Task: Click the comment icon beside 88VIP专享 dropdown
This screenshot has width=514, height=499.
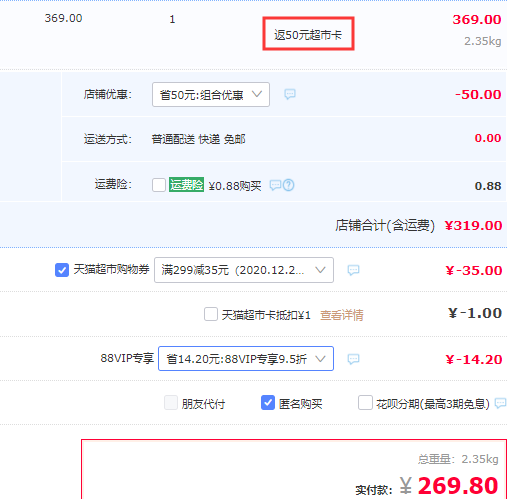Action: click(x=353, y=359)
